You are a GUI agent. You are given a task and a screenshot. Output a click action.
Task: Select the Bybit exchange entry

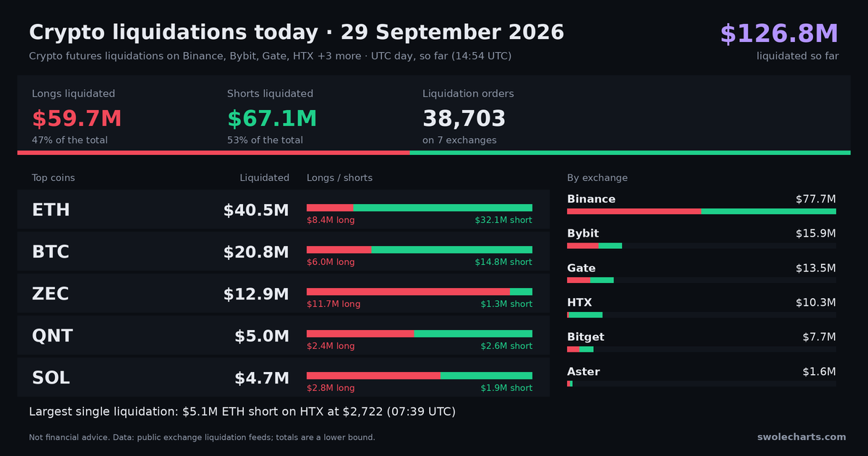[702, 239]
